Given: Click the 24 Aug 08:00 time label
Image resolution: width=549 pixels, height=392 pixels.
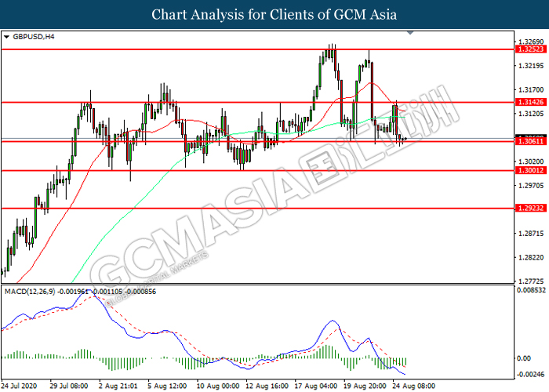Looking at the screenshot, I should pyautogui.click(x=414, y=386).
